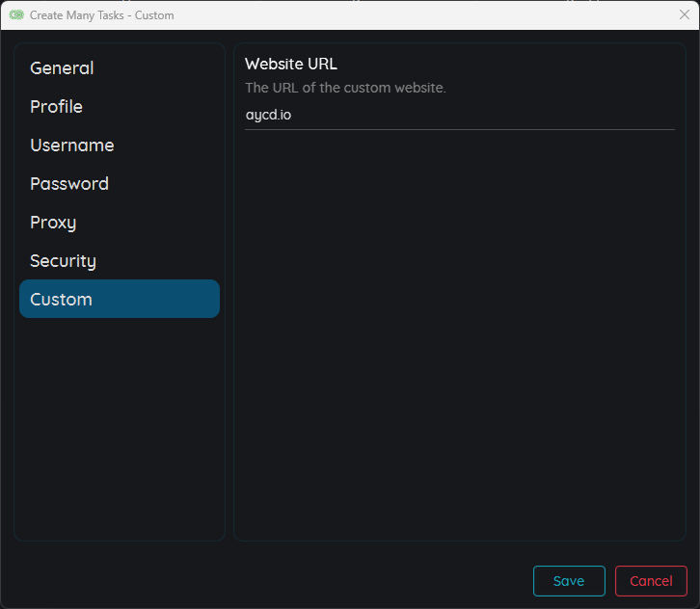Click empty footer area left of Save
The height and width of the screenshot is (609, 700).
click(x=270, y=580)
